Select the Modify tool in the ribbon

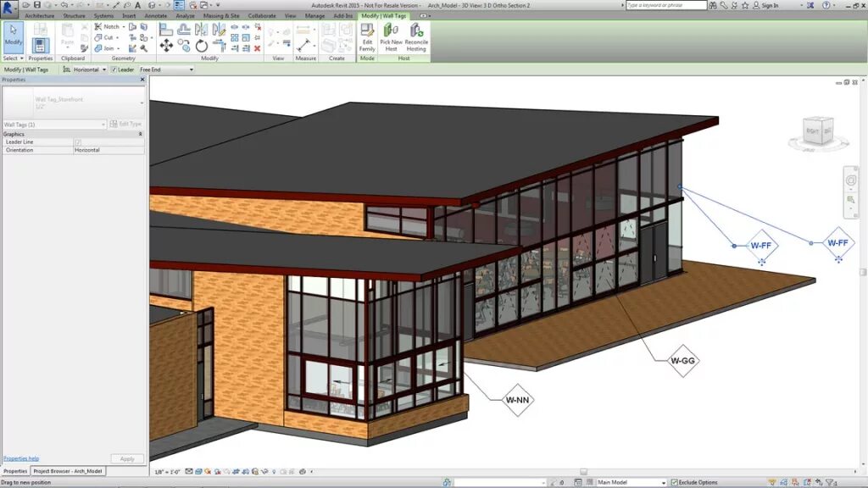point(13,38)
